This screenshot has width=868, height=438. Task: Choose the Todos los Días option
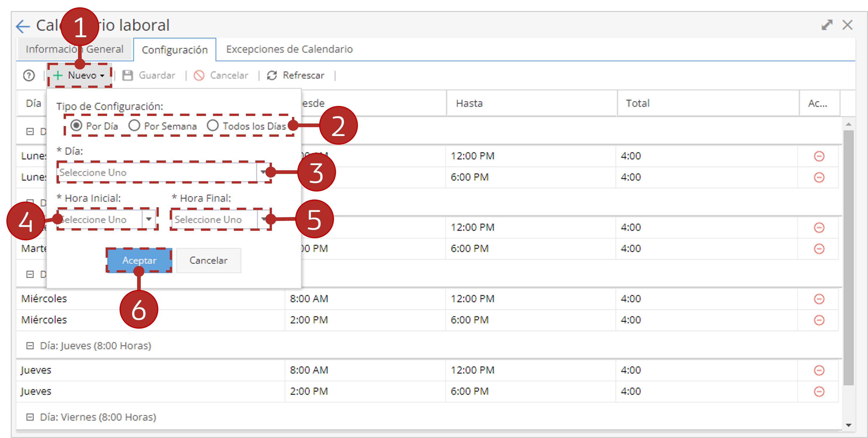point(213,126)
